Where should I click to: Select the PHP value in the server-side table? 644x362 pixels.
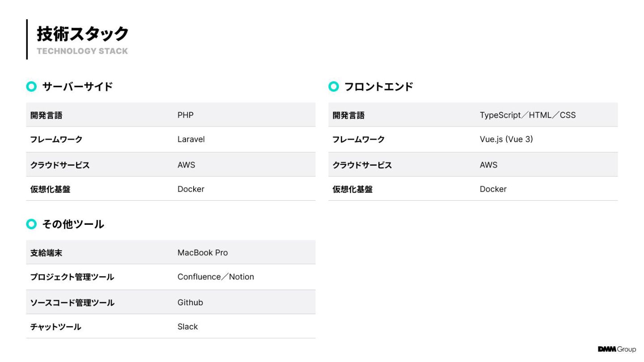click(186, 115)
